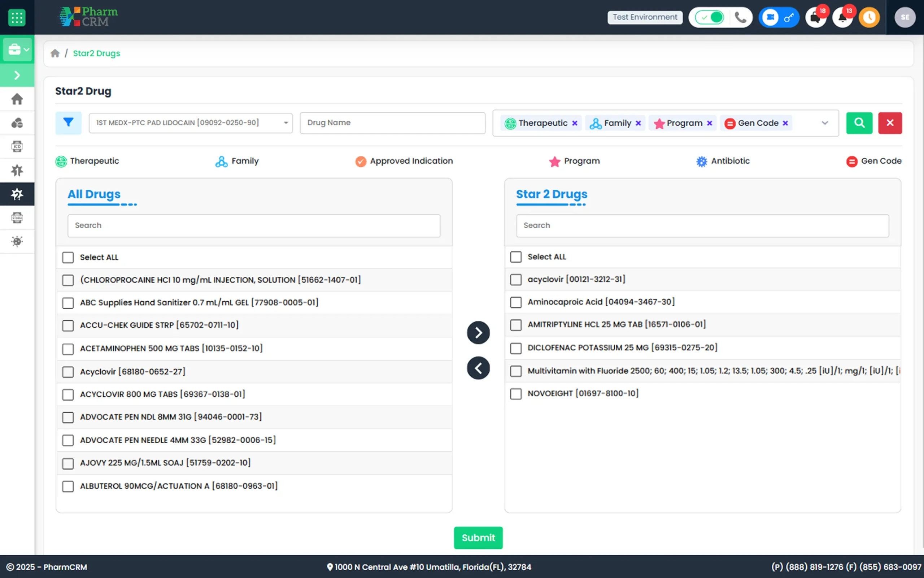Open the notification bell with 13 badge
Viewport: 924px width, 578px height.
pos(842,18)
